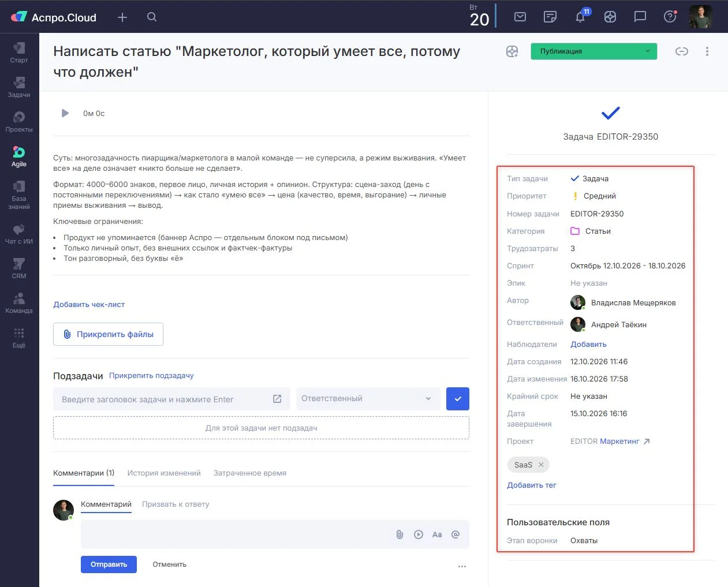Start the task timer play button
Viewport: 728px width, 587px height.
point(65,113)
